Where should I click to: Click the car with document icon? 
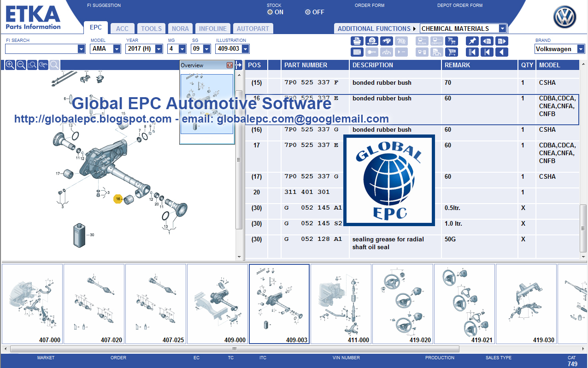point(437,52)
